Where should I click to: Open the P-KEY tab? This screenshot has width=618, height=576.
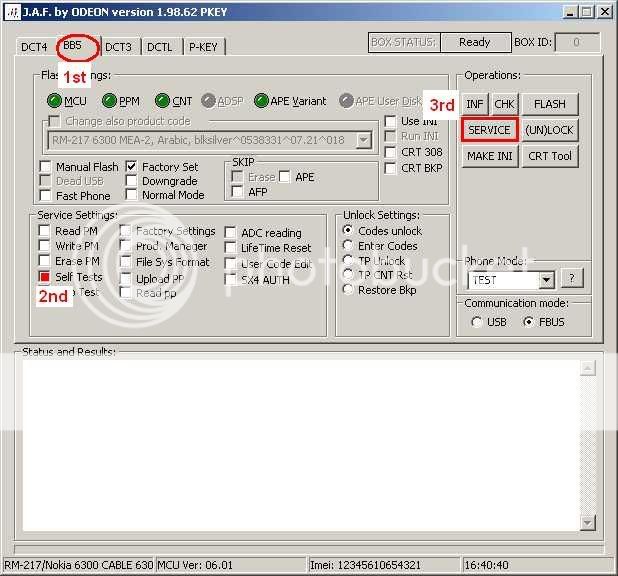[203, 47]
